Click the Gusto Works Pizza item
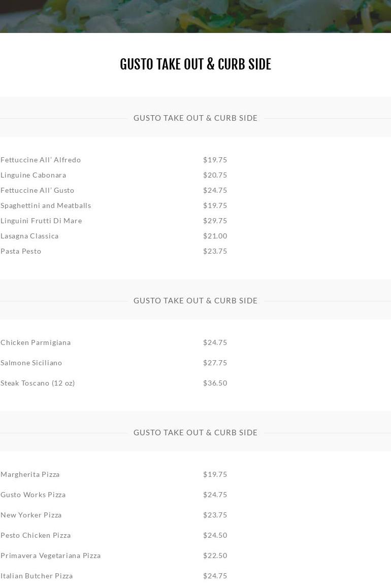The image size is (391, 588). click(33, 495)
